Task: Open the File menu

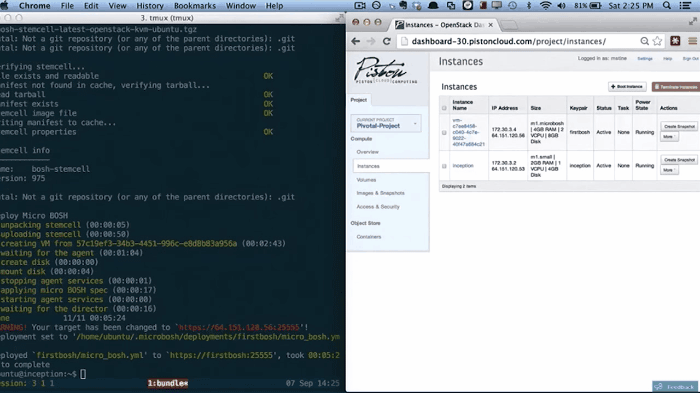Action: tap(67, 6)
